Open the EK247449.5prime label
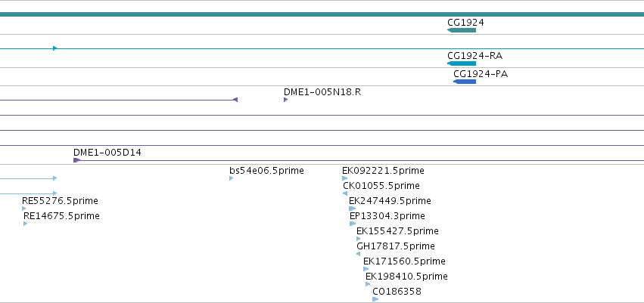 (x=390, y=201)
